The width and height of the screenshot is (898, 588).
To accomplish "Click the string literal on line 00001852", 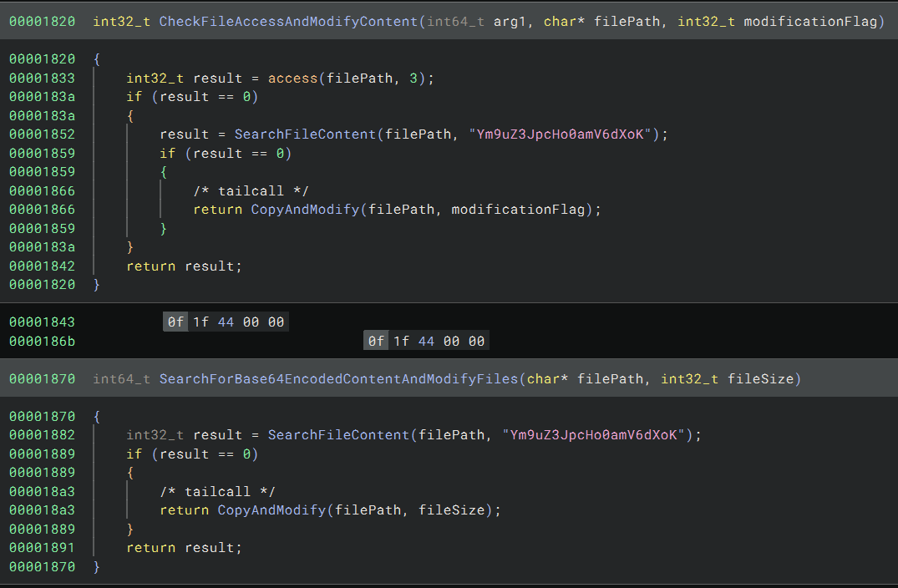I will (561, 134).
